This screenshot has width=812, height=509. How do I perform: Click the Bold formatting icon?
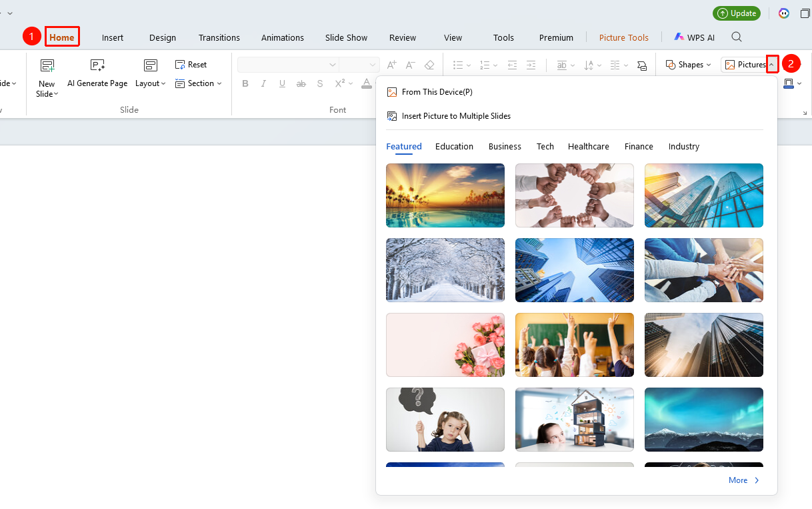pos(245,83)
